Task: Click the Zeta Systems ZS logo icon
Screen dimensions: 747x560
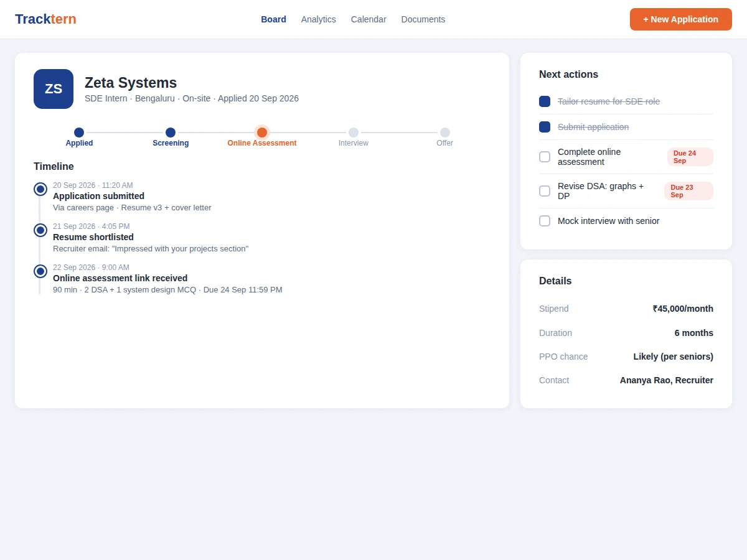Action: 54,89
